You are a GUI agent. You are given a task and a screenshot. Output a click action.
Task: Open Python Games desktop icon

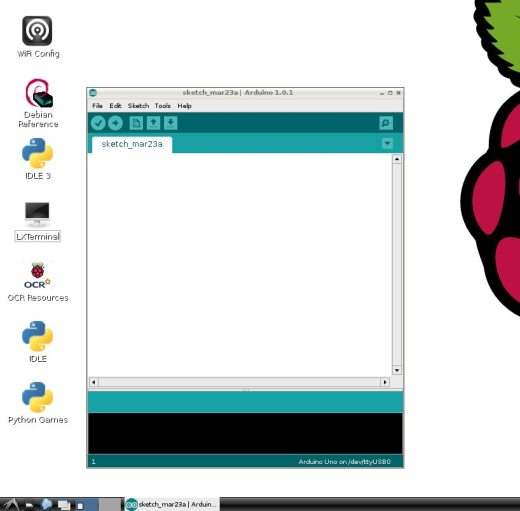[38, 403]
